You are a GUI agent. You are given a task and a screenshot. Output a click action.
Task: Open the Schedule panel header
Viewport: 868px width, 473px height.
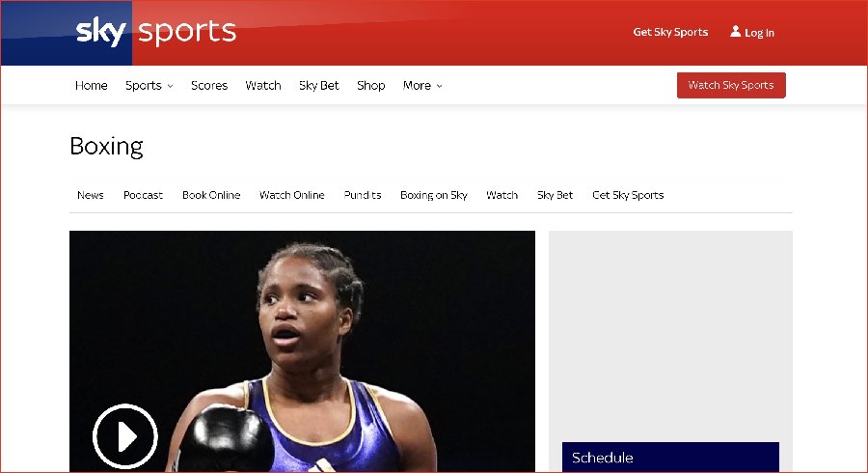(670, 457)
